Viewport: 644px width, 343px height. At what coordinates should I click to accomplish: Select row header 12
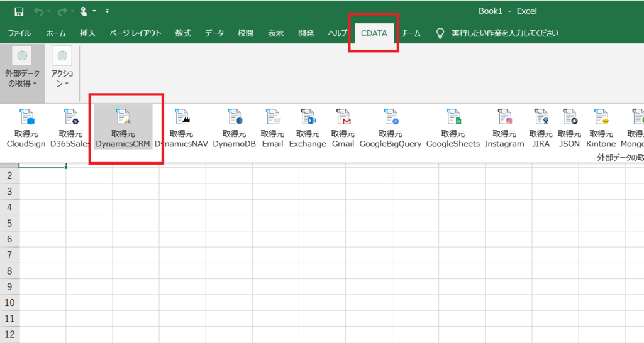point(9,334)
